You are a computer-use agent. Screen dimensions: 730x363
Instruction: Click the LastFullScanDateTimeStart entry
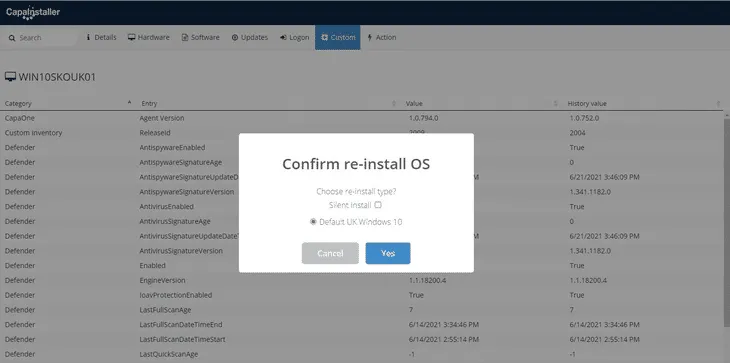click(x=182, y=340)
